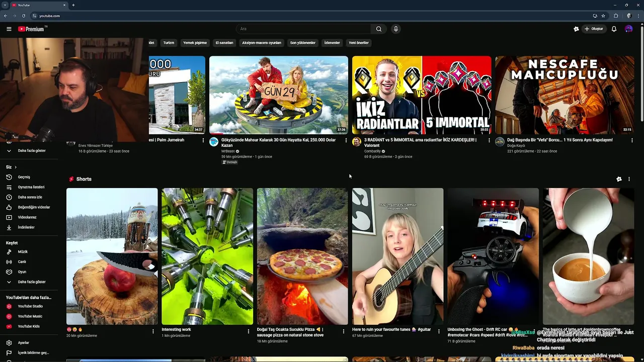Open CombatRy channel avatar
This screenshot has width=644, height=362.
coord(357,142)
